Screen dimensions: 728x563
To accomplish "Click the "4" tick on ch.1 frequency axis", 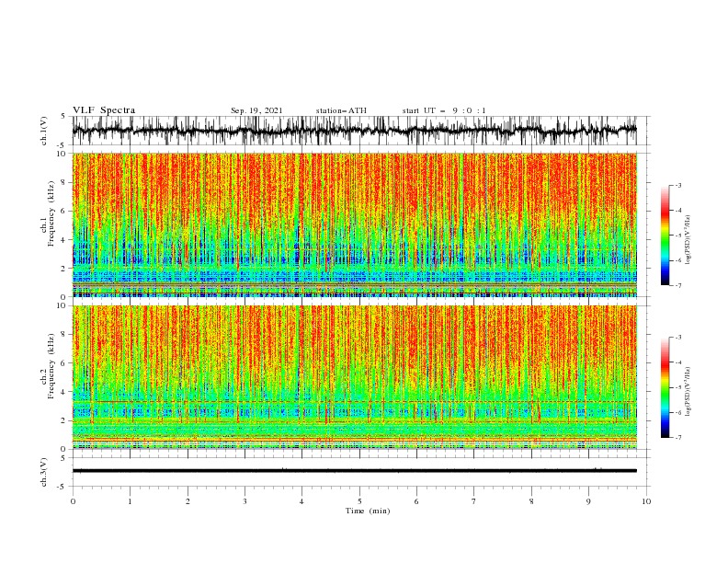I will point(63,240).
